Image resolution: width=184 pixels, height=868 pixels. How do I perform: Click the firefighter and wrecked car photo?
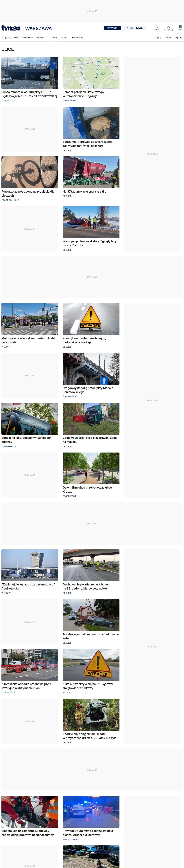(x=91, y=715)
